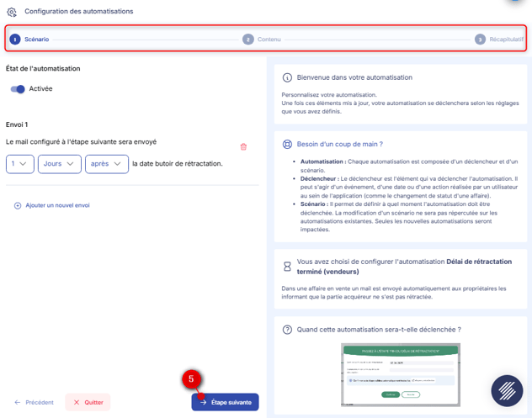This screenshot has width=532, height=418.
Task: Go back with the Précédent button
Action: coord(35,402)
